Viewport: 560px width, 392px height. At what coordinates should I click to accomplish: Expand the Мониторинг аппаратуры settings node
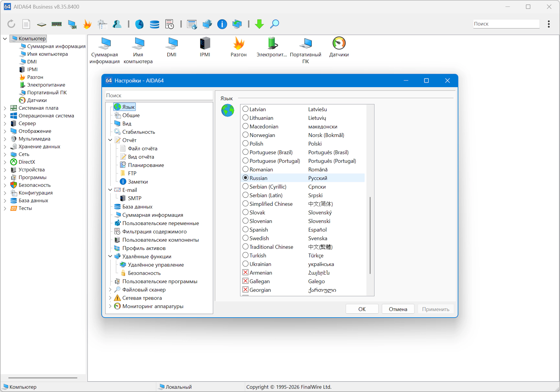(110, 306)
